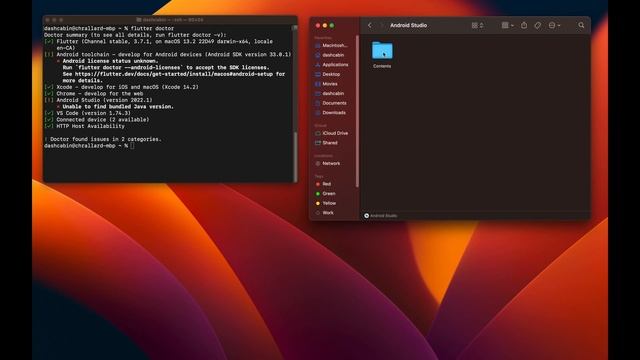Viewport: 640px width, 360px height.
Task: Select the Yellow tag in sidebar
Action: [326, 203]
